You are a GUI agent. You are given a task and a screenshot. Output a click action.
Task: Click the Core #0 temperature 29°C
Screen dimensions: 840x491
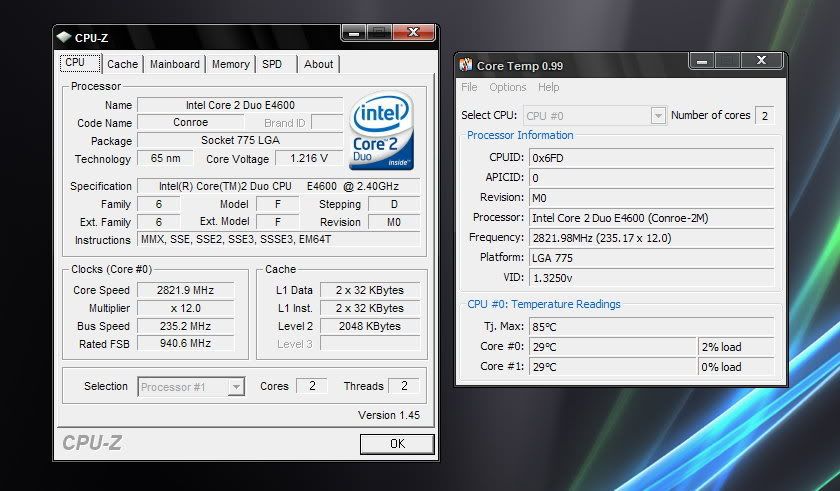click(612, 347)
